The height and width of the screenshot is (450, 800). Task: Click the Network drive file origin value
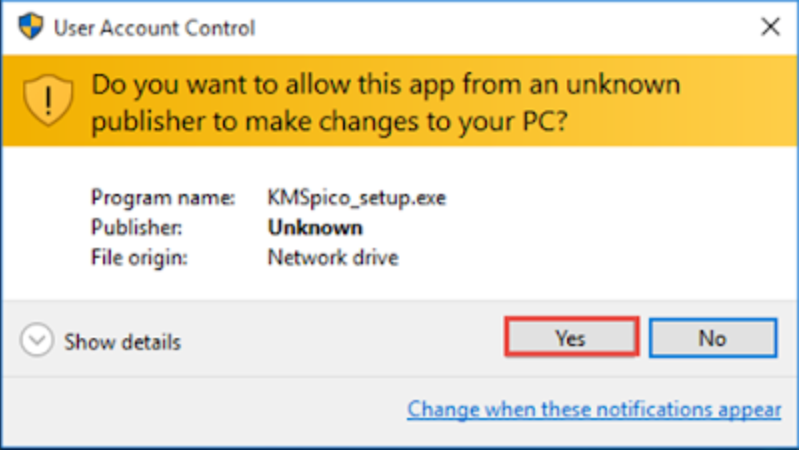pos(332,257)
